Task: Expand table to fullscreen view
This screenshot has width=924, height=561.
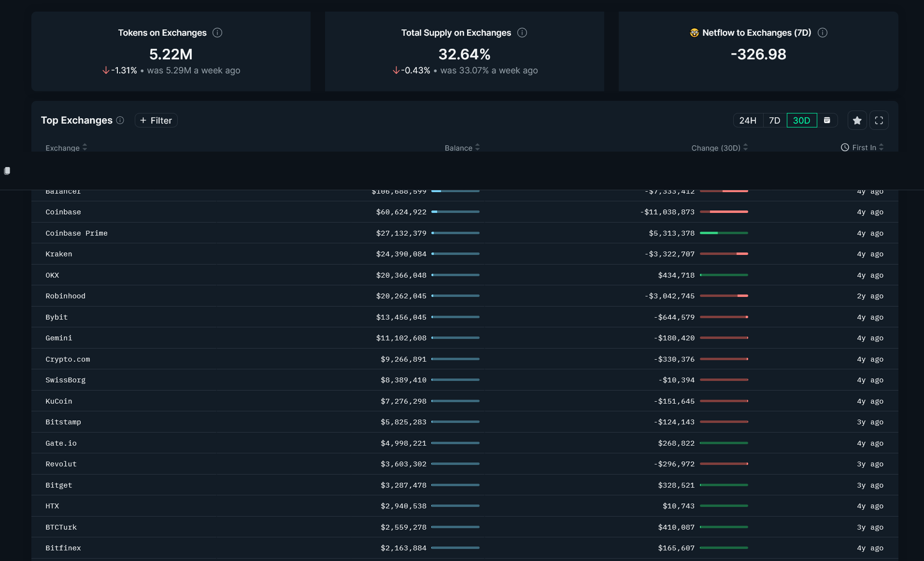Action: (x=879, y=120)
